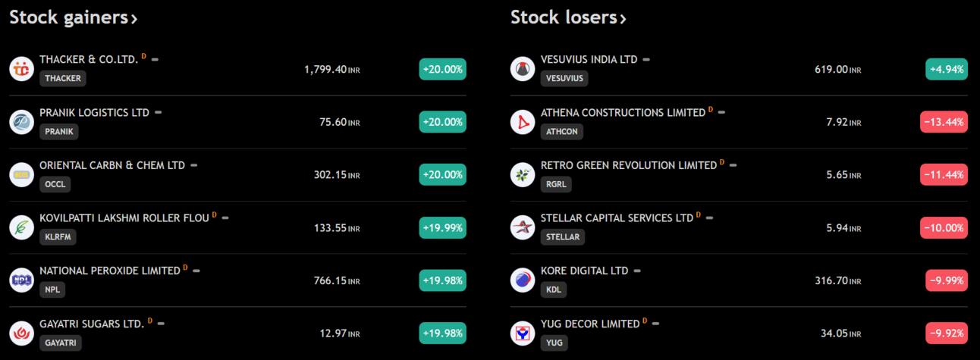Click the OCCL ticker tag
Image resolution: width=980 pixels, height=360 pixels.
(55, 183)
